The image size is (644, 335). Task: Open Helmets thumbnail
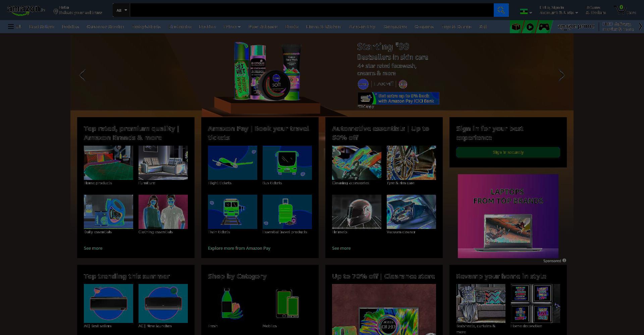(x=357, y=212)
